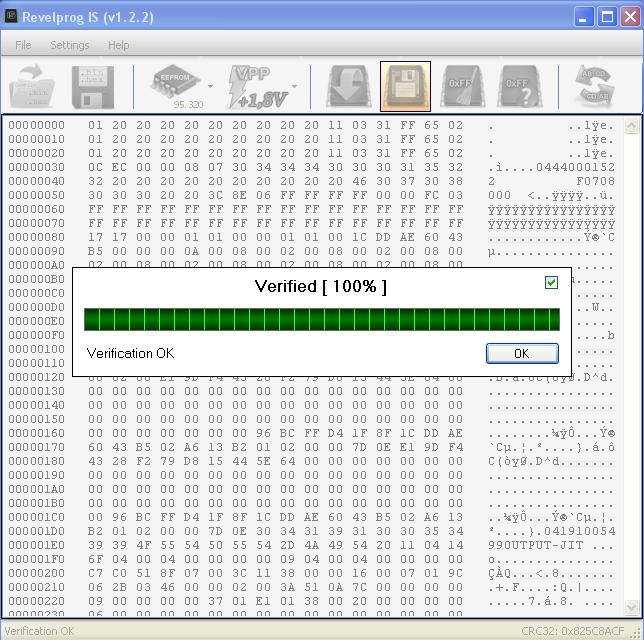
Task: Click the hex view scroll up arrow
Action: pos(631,126)
